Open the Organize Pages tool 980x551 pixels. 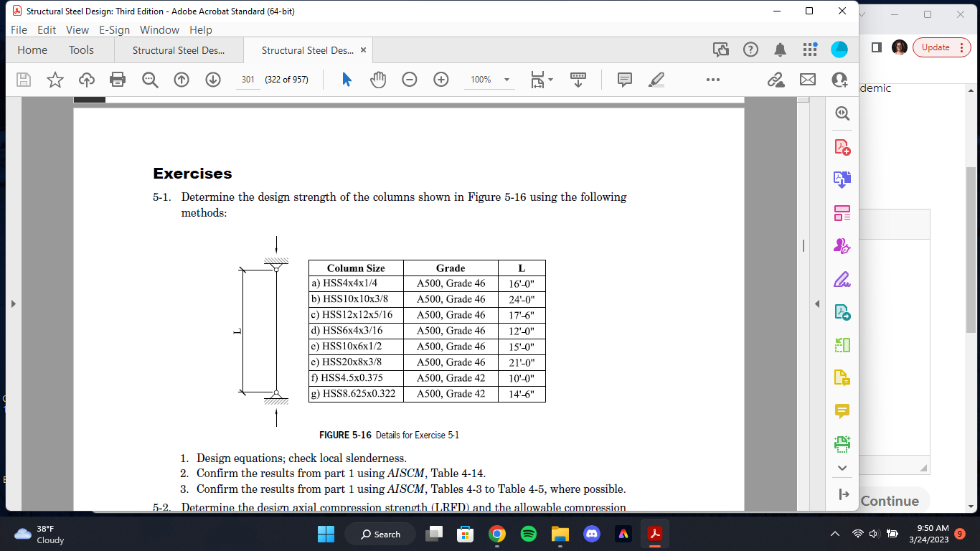pyautogui.click(x=841, y=213)
